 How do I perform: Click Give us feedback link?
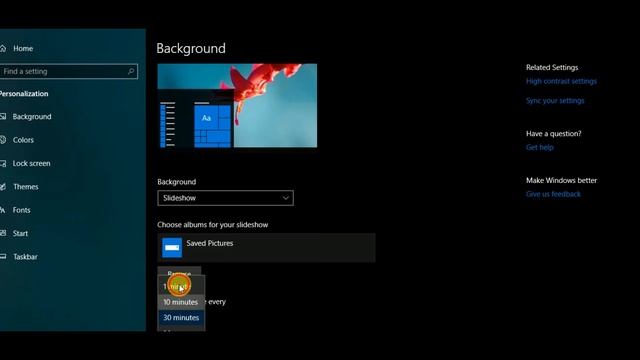pyautogui.click(x=553, y=194)
